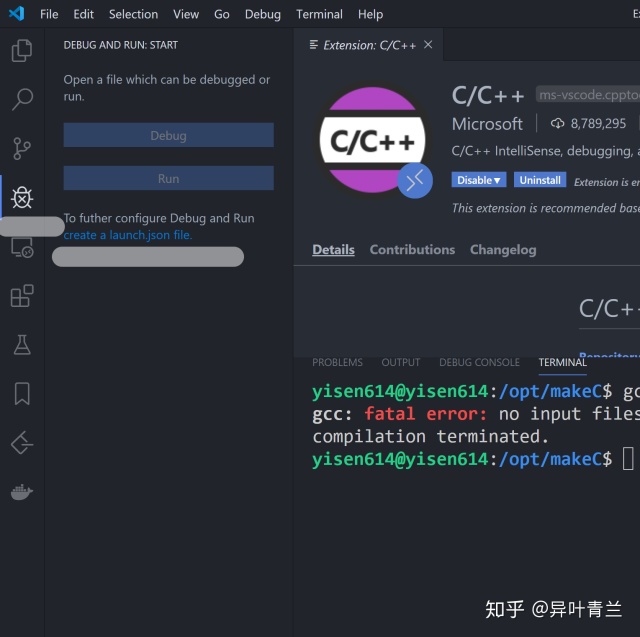This screenshot has height=637, width=640.
Task: Click the terminal cursor at last prompt
Action: coord(628,459)
